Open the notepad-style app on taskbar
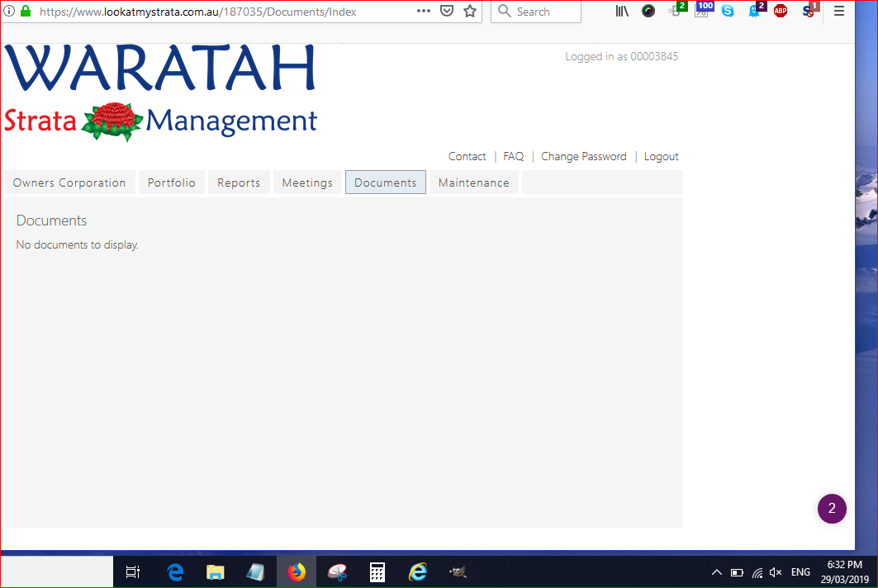Viewport: 878px width, 588px height. [x=255, y=571]
